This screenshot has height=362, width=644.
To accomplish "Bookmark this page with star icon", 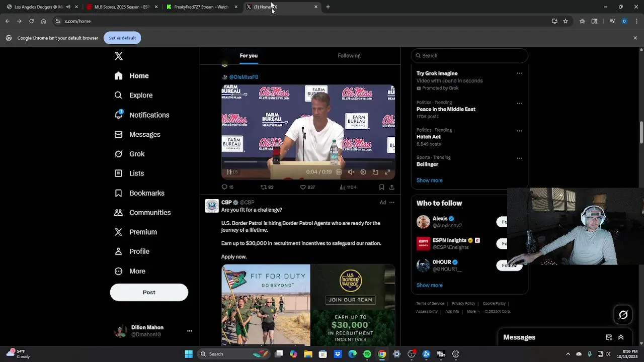I will click(566, 21).
